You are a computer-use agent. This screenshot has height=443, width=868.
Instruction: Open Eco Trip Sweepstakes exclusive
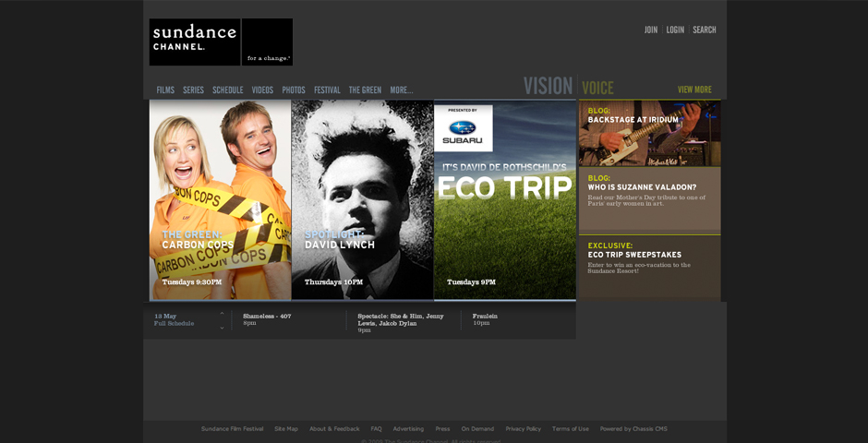649,267
